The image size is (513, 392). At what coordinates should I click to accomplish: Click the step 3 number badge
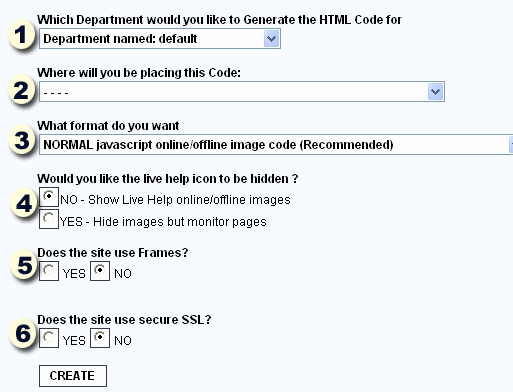click(x=22, y=140)
